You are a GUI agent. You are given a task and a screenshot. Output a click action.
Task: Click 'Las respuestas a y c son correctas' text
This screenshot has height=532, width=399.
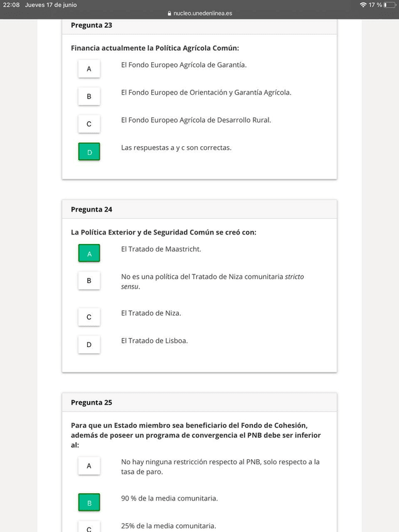176,148
